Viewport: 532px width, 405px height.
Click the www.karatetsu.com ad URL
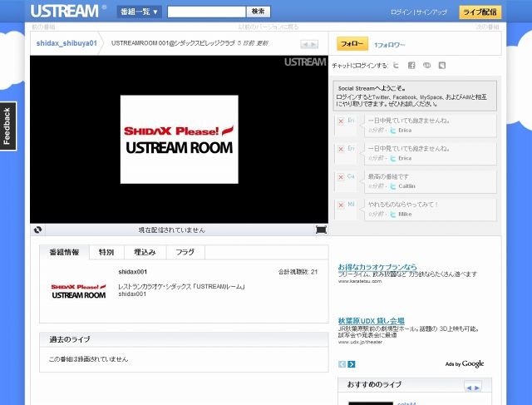360,281
